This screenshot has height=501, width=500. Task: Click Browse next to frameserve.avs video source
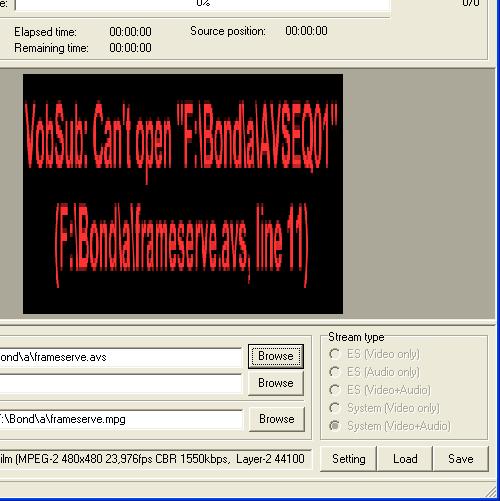[x=276, y=356]
